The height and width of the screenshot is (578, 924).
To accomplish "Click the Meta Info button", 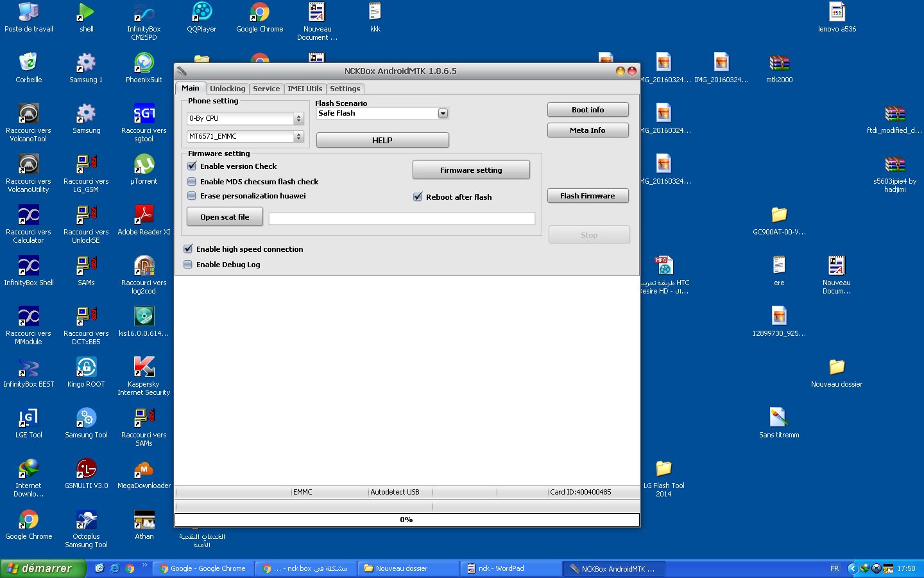I will tap(588, 130).
